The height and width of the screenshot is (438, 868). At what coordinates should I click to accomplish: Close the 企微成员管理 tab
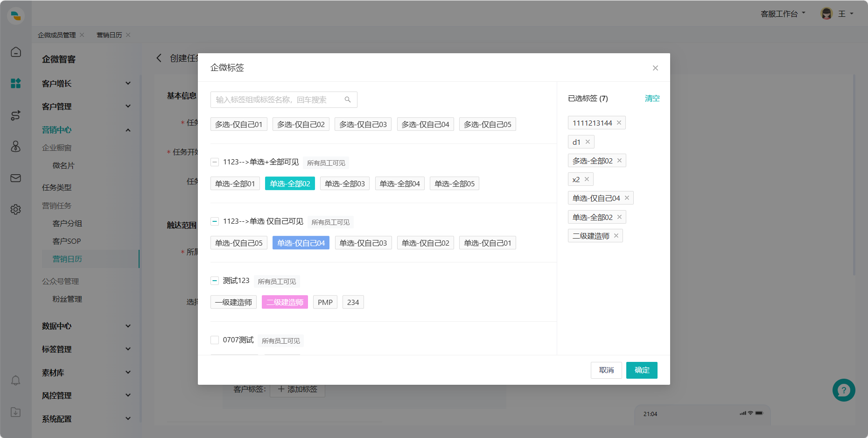[x=82, y=35]
